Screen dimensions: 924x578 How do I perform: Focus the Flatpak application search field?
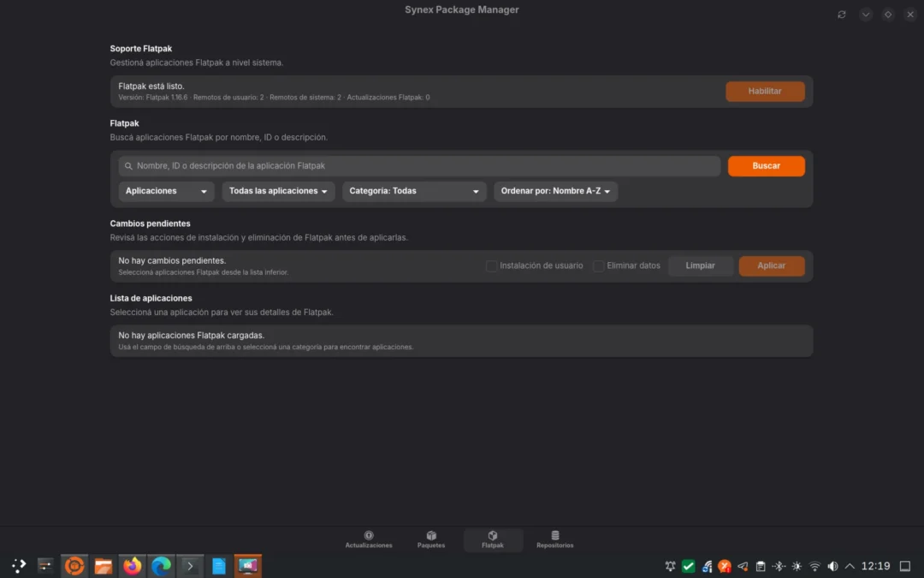pos(419,166)
